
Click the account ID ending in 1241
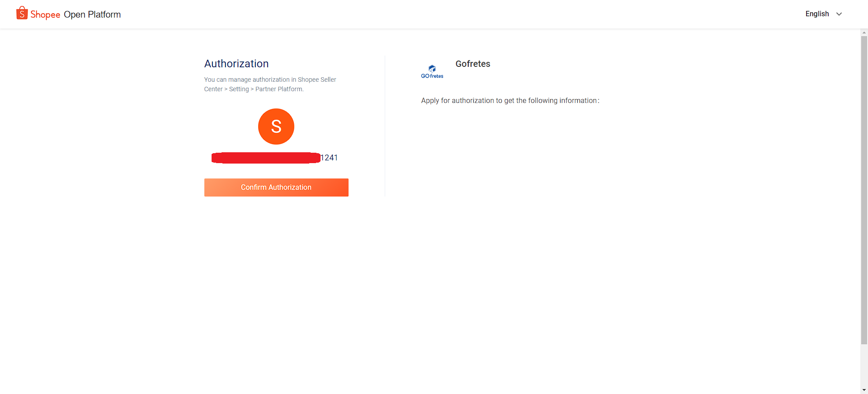(x=275, y=158)
